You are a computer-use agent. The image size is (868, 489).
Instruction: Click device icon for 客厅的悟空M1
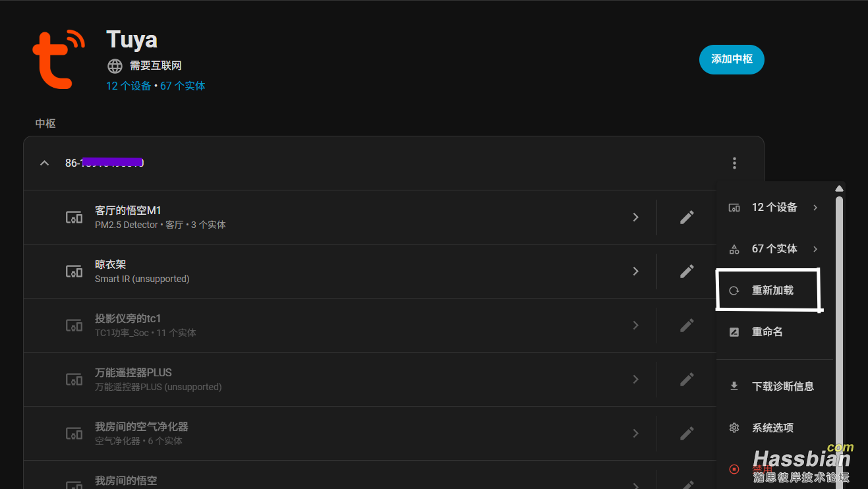tap(74, 217)
